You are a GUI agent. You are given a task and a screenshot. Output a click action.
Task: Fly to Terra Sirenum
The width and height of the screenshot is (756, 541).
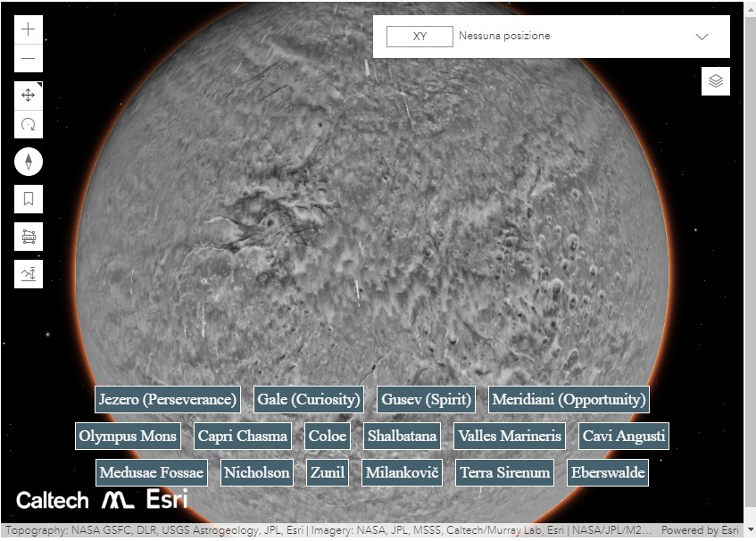click(504, 472)
